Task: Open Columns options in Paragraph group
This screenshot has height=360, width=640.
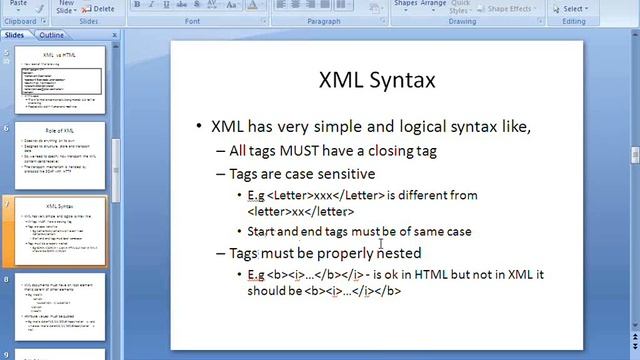Action: tap(342, 4)
